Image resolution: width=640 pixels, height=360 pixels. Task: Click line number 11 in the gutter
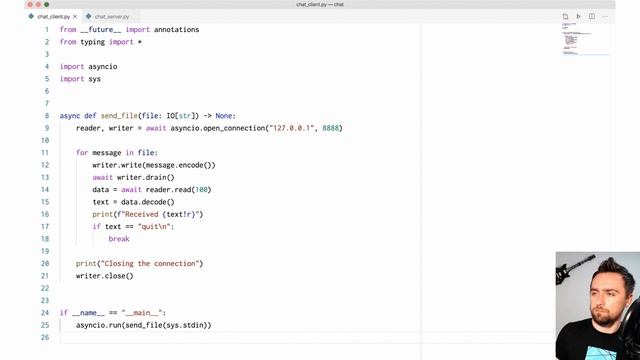pyautogui.click(x=45, y=153)
